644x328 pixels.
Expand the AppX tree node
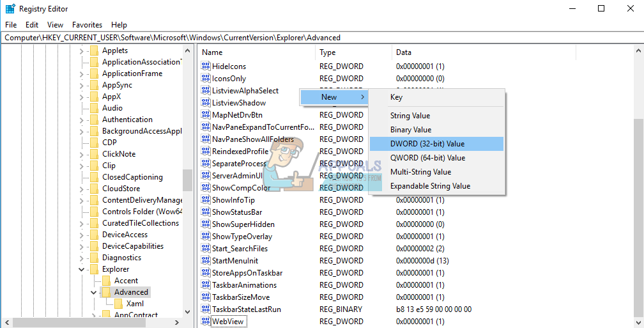click(x=81, y=97)
